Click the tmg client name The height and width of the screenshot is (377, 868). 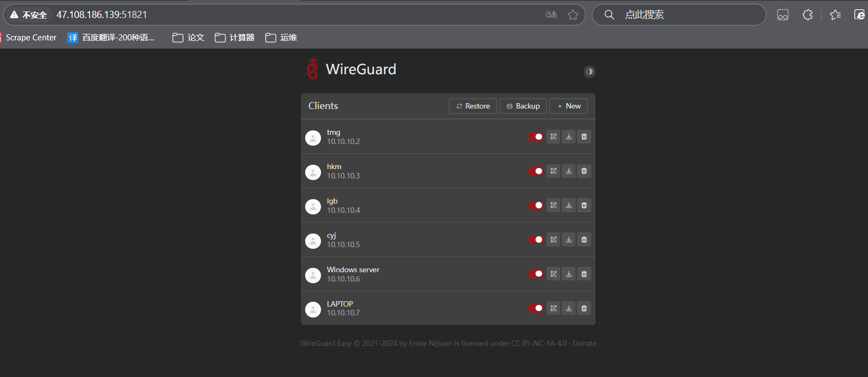(334, 133)
